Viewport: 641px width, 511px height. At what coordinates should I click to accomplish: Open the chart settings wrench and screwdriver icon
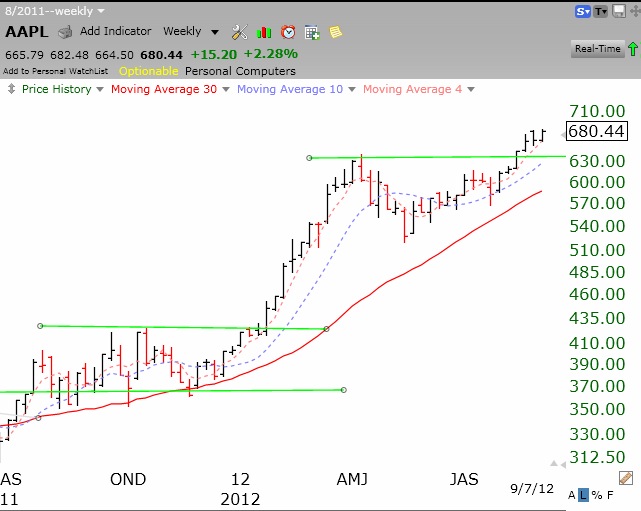click(240, 32)
